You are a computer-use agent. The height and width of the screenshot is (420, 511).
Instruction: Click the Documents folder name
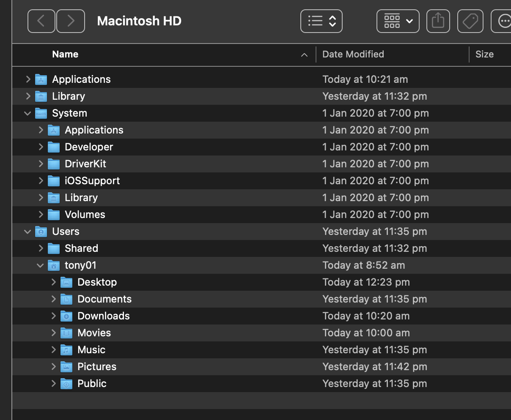click(x=104, y=299)
